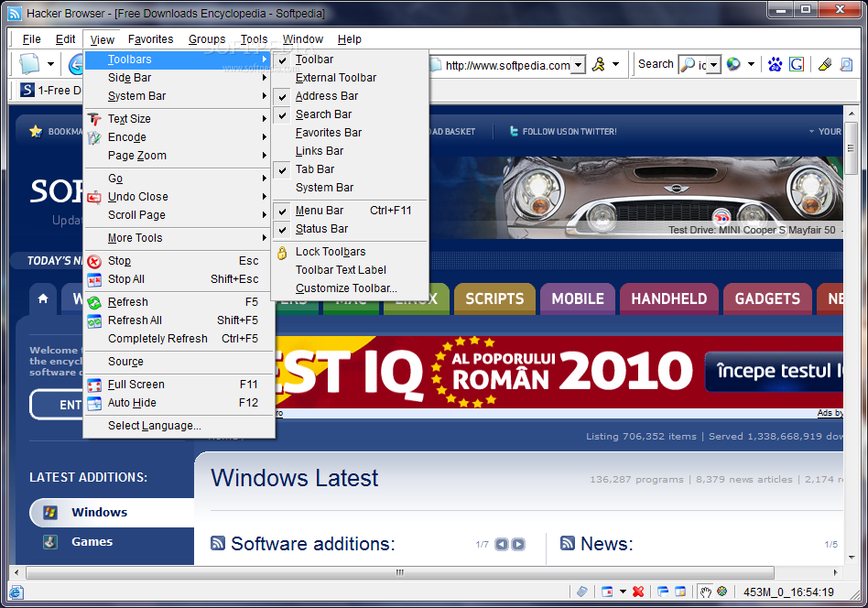This screenshot has width=868, height=608.
Task: Click the green Refresh icon in menu
Action: pyautogui.click(x=94, y=303)
